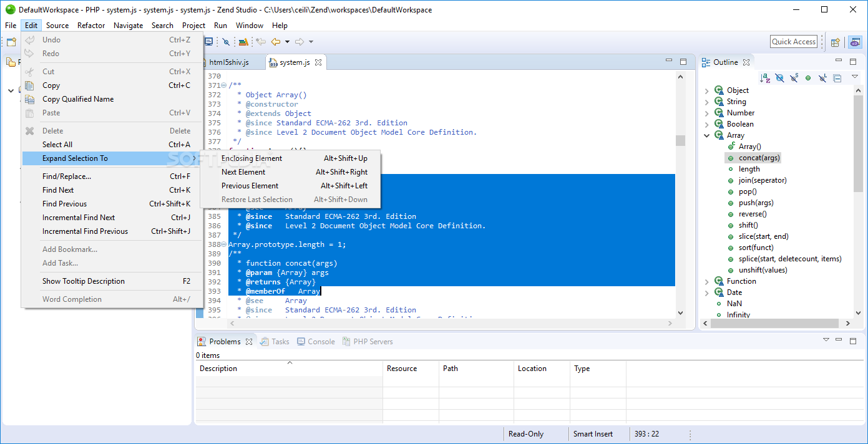The image size is (868, 444).
Task: Click the Array() constructor icon in Outline
Action: coord(731,147)
